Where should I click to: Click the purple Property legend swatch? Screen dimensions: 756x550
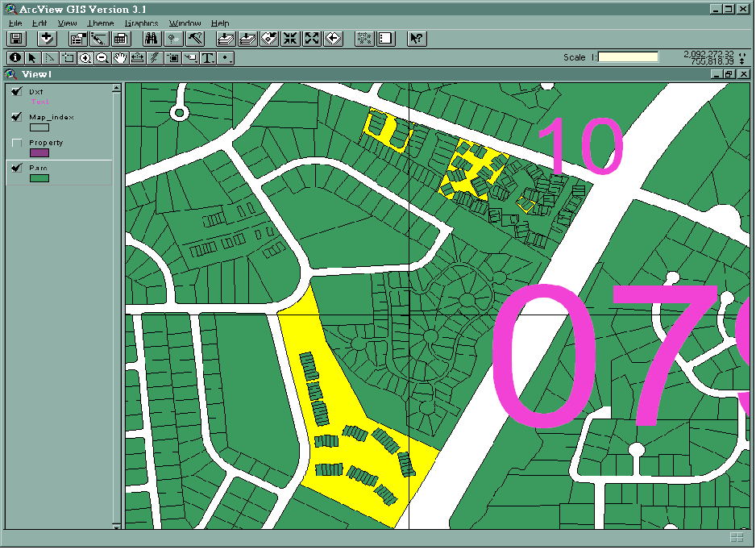(x=39, y=152)
